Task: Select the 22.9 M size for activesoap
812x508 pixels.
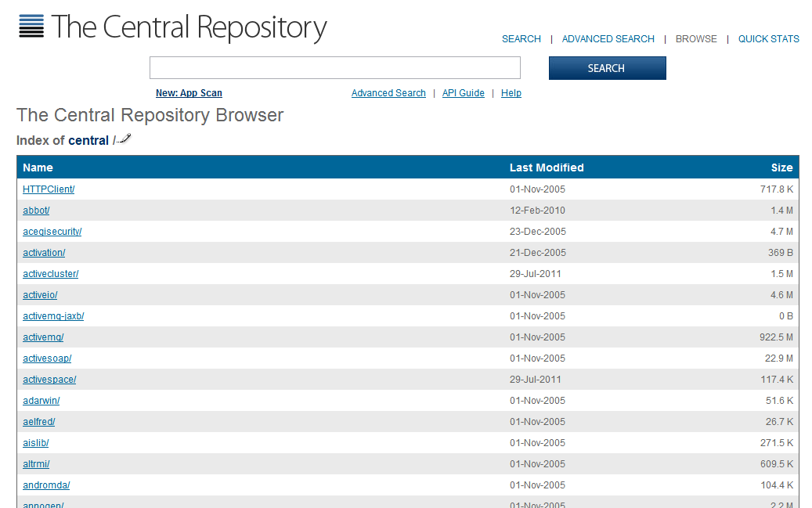Action: (779, 358)
